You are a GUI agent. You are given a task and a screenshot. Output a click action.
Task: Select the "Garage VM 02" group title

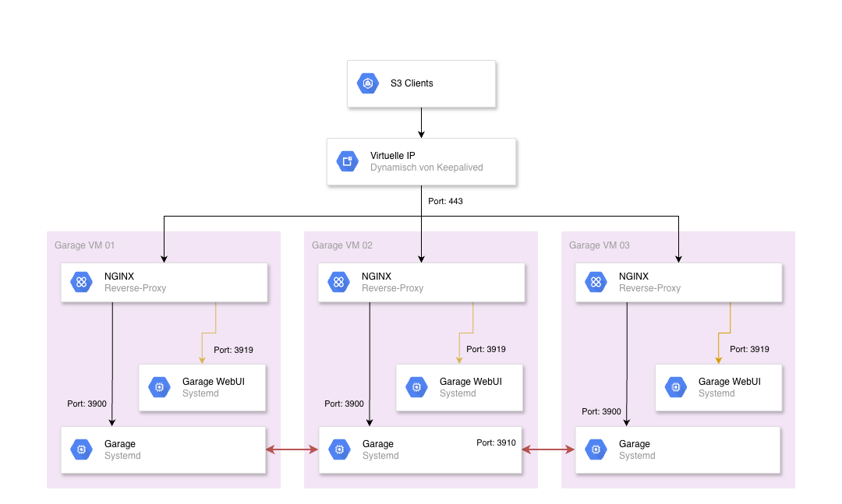click(342, 245)
